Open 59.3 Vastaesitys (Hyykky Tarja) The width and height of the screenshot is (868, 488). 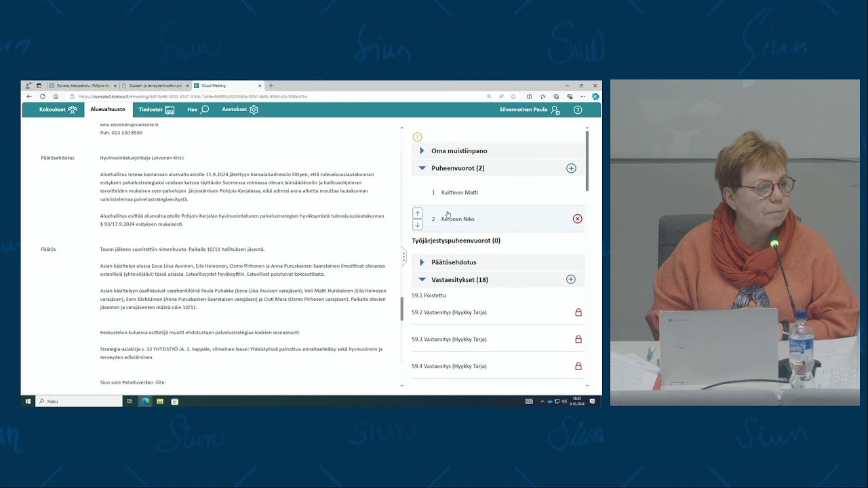[449, 339]
